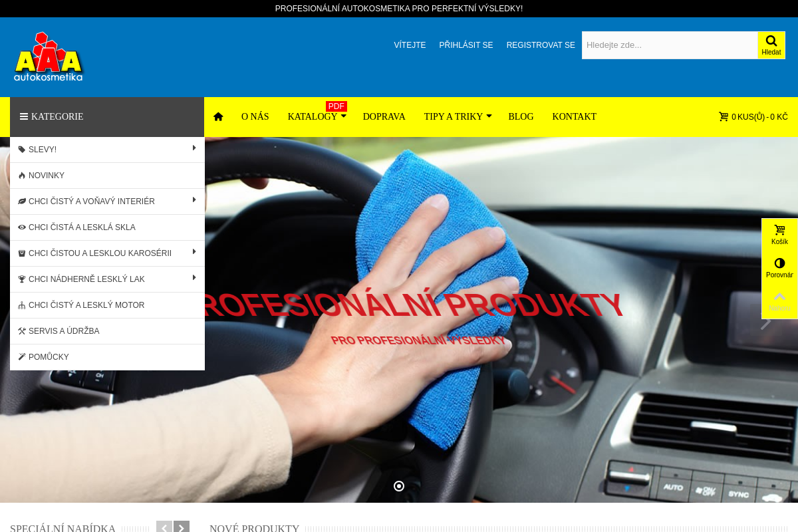Click next arrow beside SPECIÁLNÍ NABÍDKA
Screen dimensions: 798x532
(182, 527)
